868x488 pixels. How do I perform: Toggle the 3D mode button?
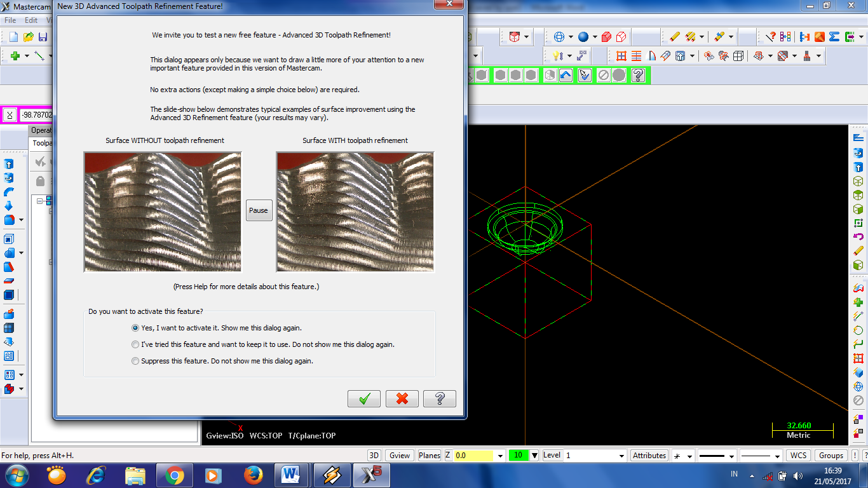(x=374, y=456)
